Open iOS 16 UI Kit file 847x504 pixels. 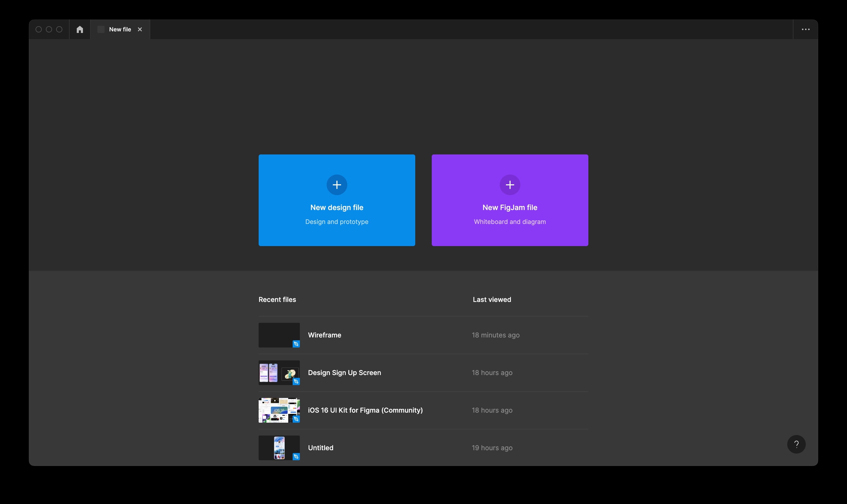point(365,410)
